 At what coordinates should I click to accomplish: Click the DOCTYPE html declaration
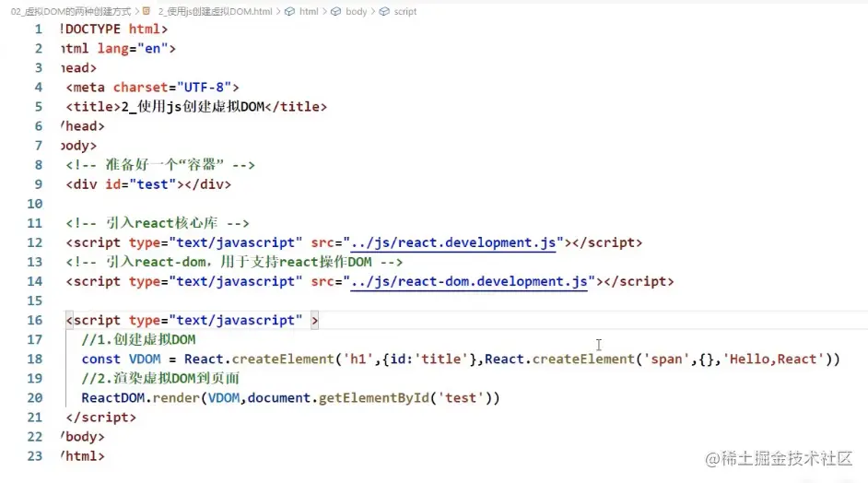click(113, 29)
